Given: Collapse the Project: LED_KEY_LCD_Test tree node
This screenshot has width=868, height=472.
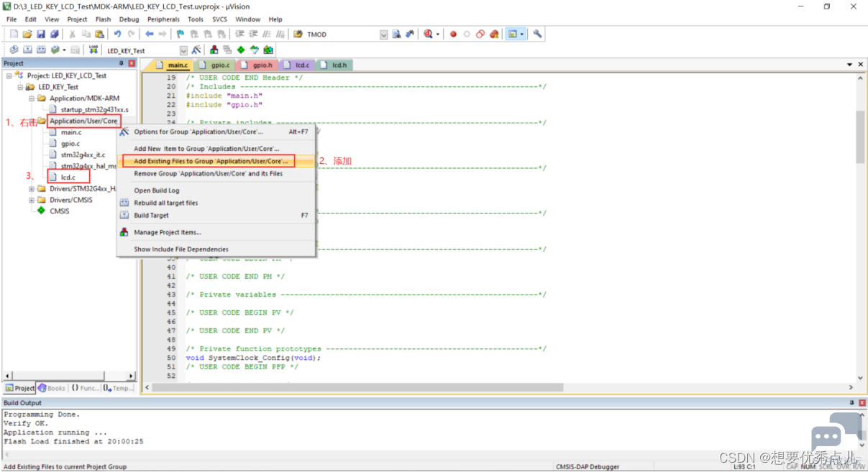Looking at the screenshot, I should click(9, 75).
